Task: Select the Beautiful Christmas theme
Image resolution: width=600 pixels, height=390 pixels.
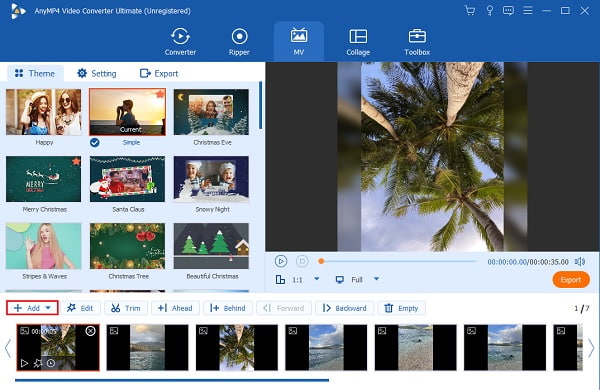Action: tap(211, 246)
